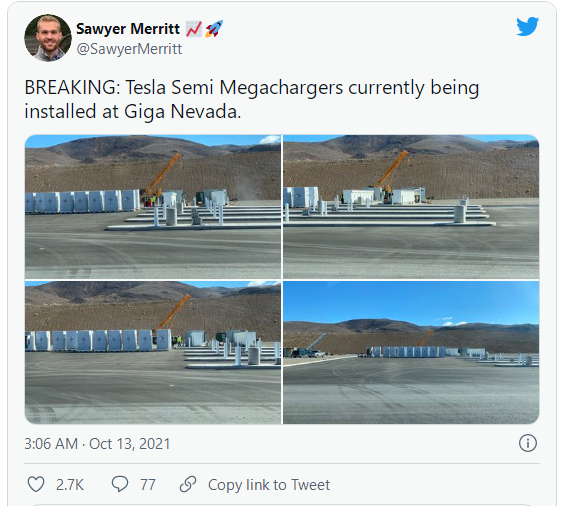Click the chain link icon
This screenshot has height=506, width=564.
[x=188, y=484]
